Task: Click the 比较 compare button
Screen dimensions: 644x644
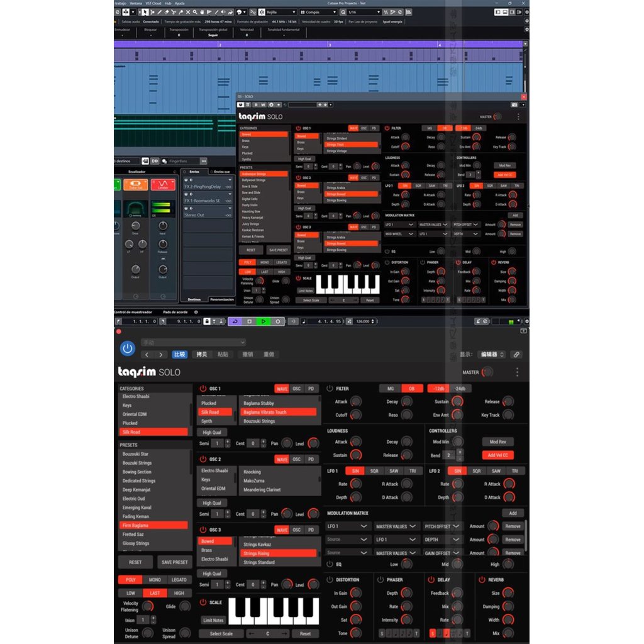Action: click(x=179, y=355)
